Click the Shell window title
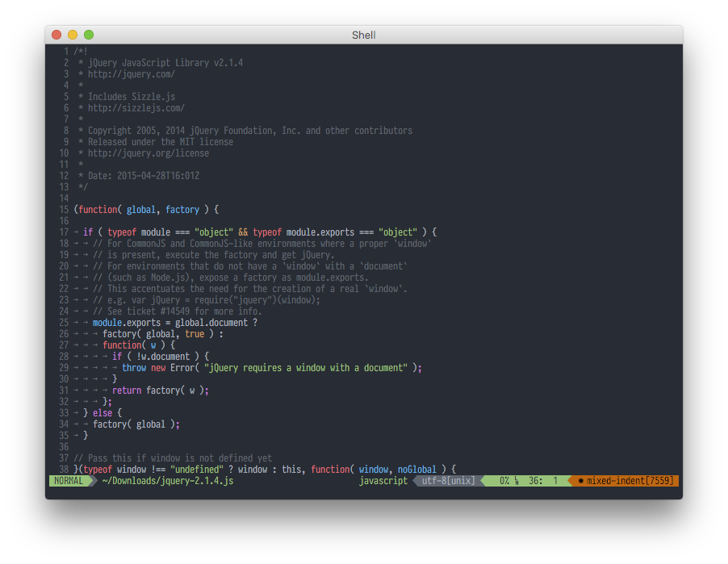The width and height of the screenshot is (728, 564). [363, 35]
